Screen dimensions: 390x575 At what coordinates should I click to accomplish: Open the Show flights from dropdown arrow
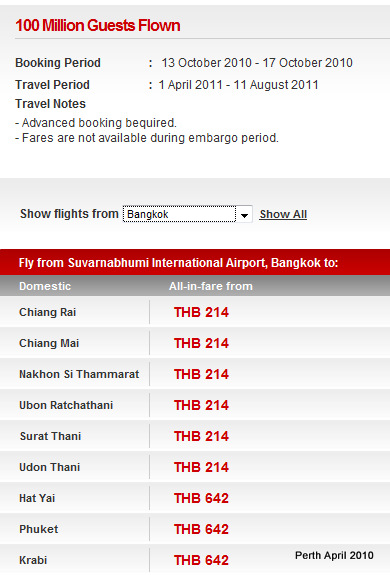(x=244, y=215)
